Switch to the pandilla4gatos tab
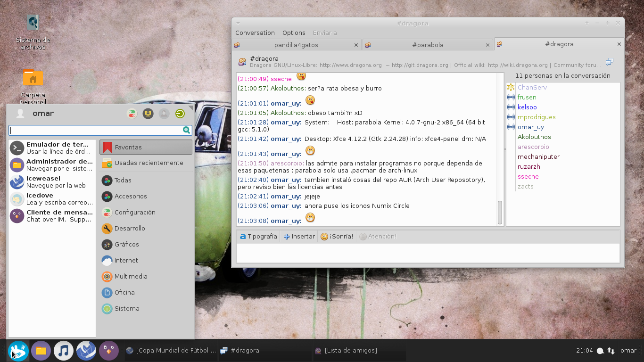The image size is (644, 362). (297, 45)
